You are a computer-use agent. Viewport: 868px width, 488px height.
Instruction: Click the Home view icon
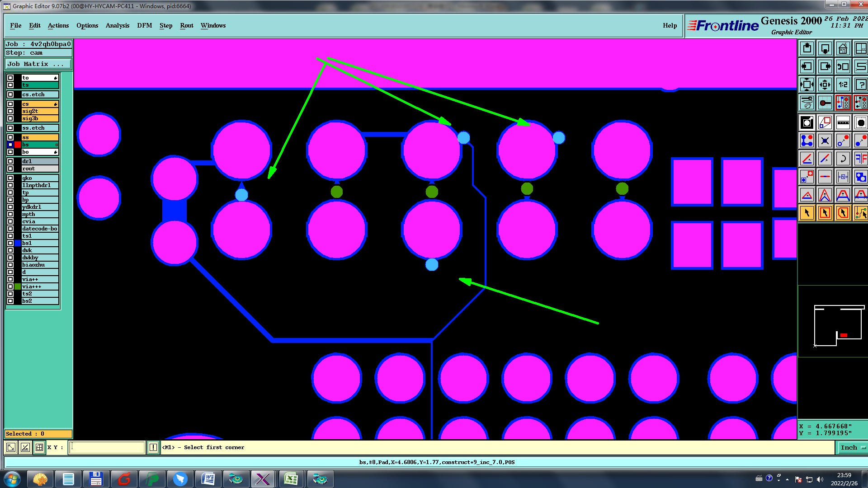843,48
